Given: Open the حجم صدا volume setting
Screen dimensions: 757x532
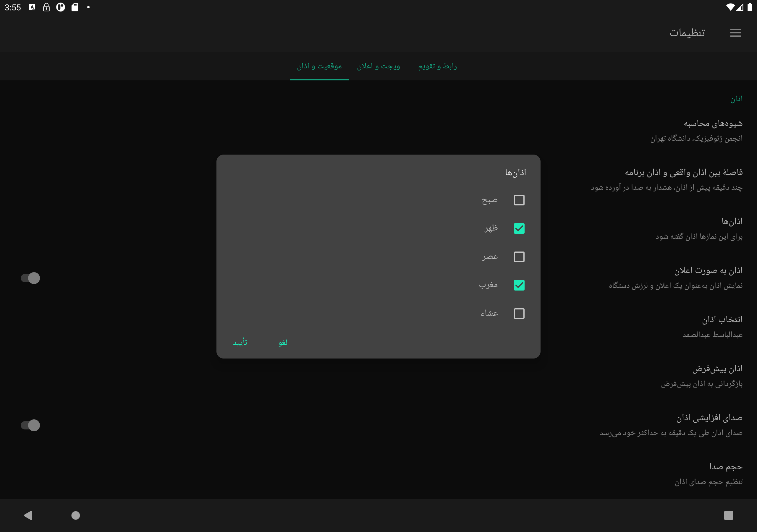Looking at the screenshot, I should (x=378, y=474).
